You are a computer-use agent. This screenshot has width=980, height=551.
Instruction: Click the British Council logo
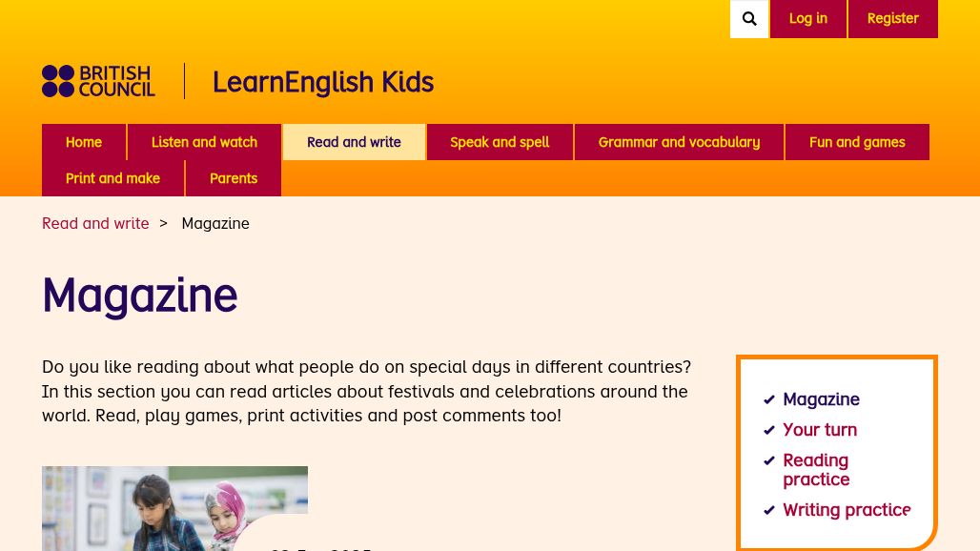[x=98, y=81]
